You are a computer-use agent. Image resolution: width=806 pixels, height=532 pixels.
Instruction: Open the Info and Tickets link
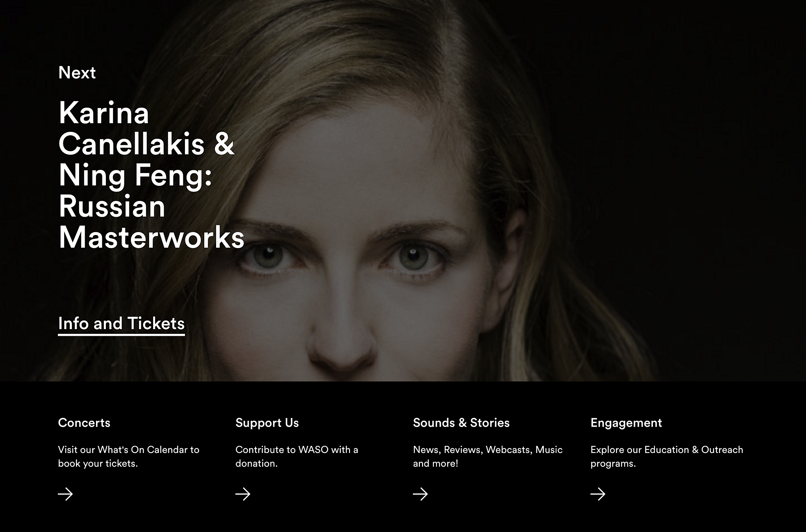(121, 324)
